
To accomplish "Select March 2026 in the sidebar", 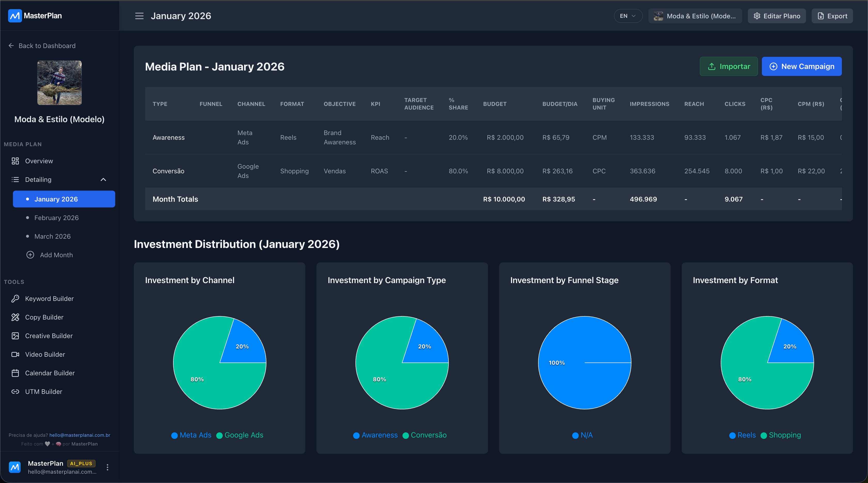I will click(52, 236).
